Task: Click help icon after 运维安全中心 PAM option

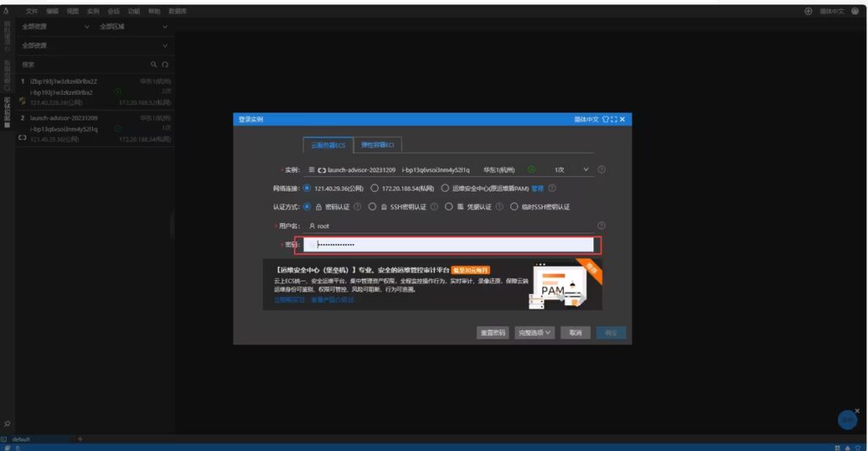Action: [552, 188]
